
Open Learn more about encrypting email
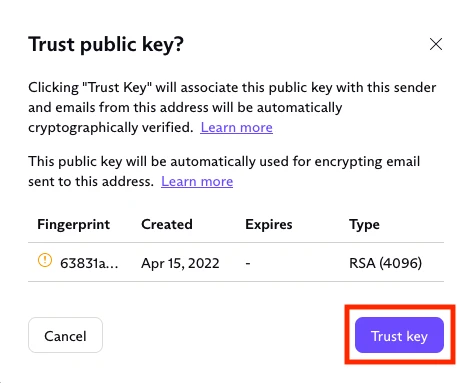point(197,181)
